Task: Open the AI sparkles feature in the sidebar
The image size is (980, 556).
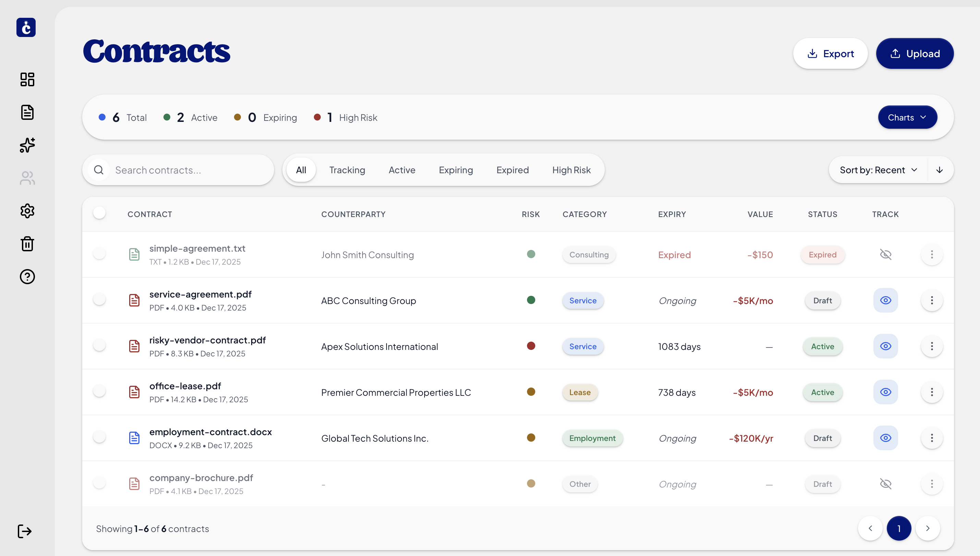Action: tap(27, 146)
